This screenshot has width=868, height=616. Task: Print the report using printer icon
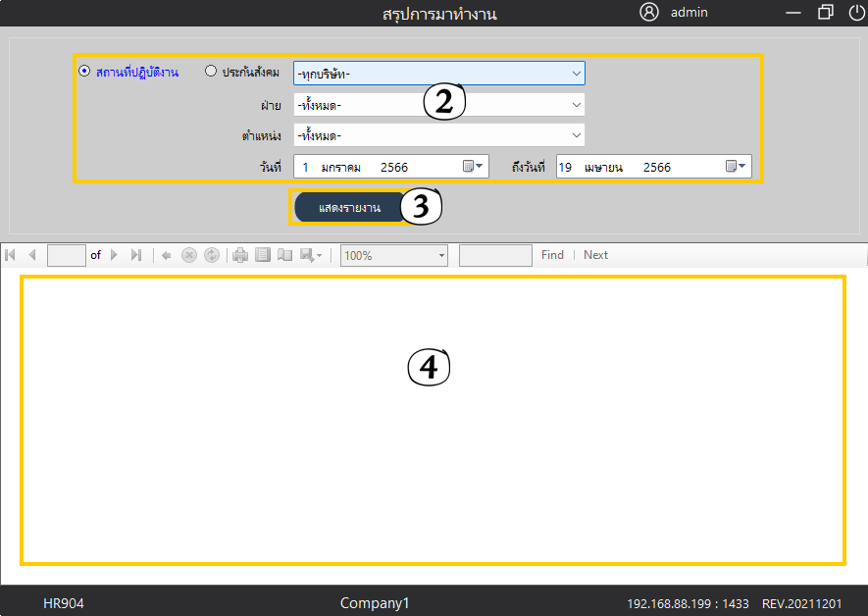click(x=240, y=255)
